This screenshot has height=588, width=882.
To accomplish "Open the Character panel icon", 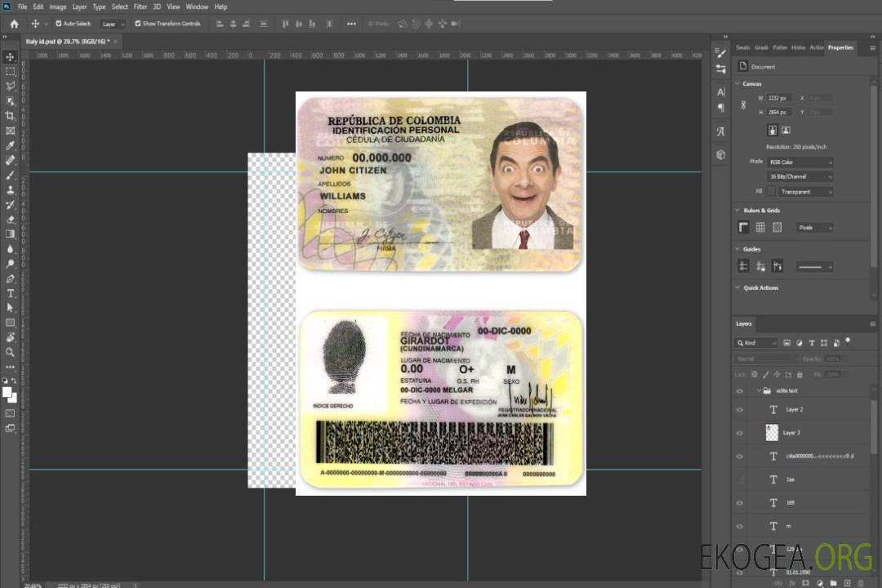I will [x=720, y=91].
